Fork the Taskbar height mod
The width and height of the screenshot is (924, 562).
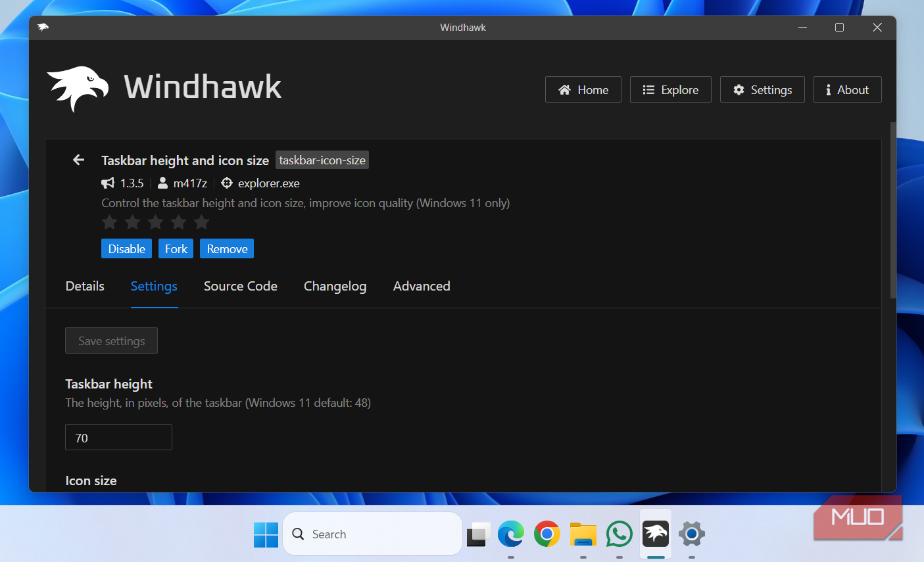coord(176,248)
